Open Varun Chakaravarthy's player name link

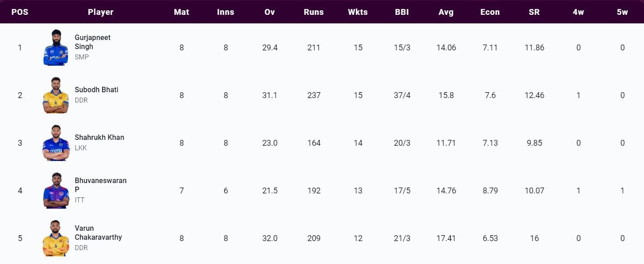(98, 233)
